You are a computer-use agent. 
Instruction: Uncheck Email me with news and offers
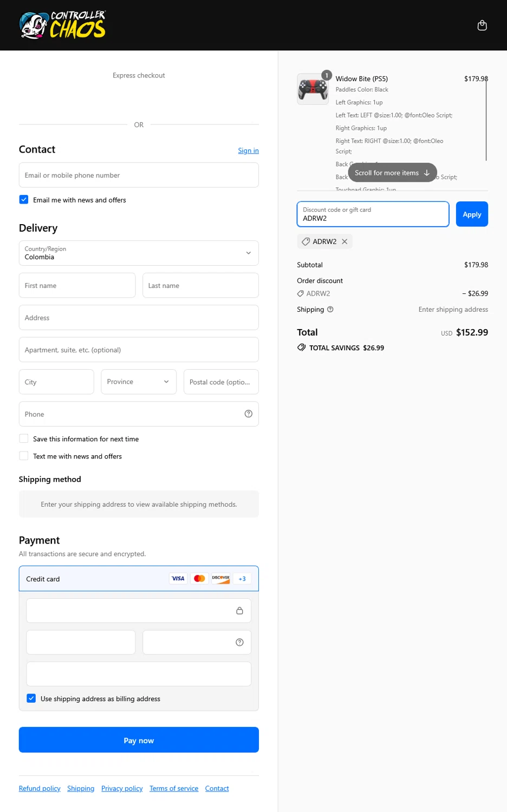pyautogui.click(x=24, y=200)
